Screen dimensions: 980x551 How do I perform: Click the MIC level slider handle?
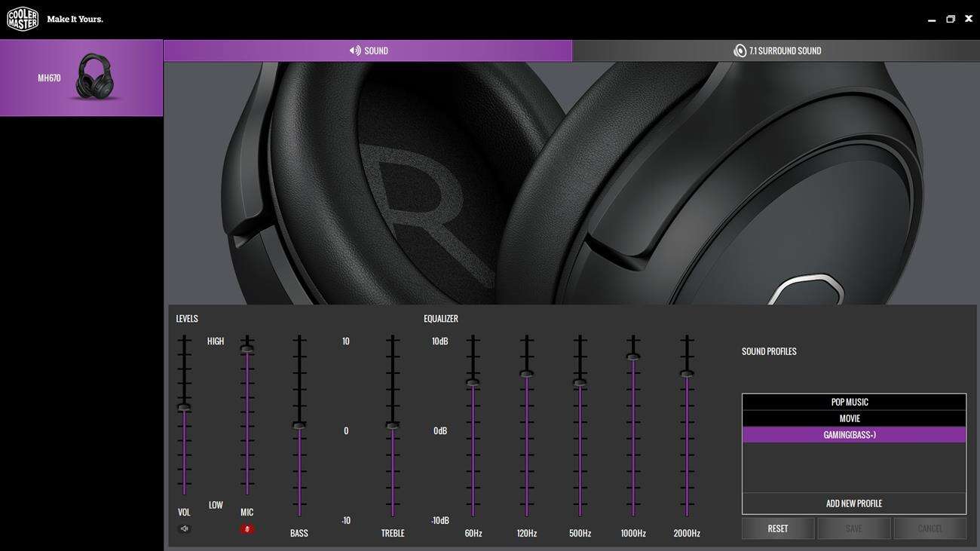pyautogui.click(x=247, y=349)
